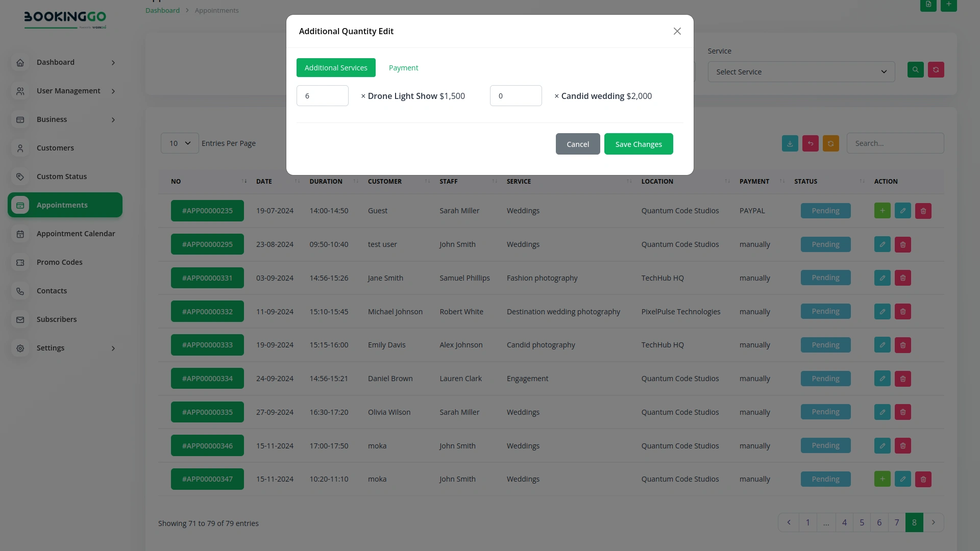Open the Select Service dropdown
The width and height of the screenshot is (980, 551).
tap(801, 71)
